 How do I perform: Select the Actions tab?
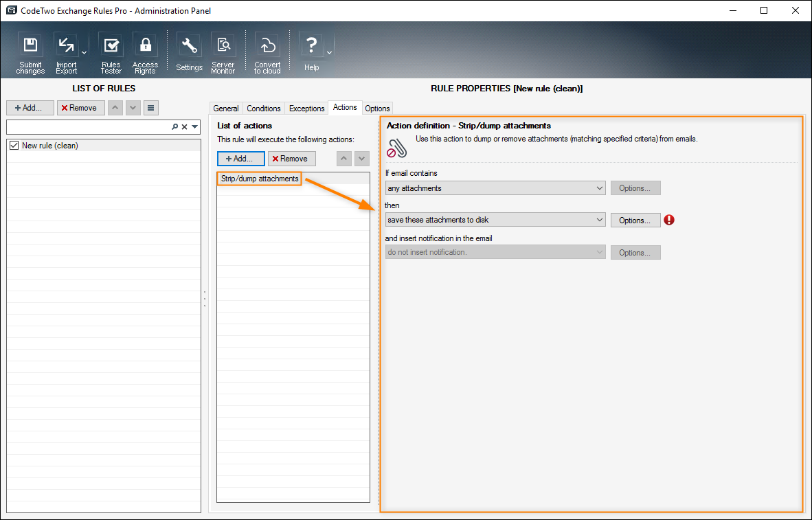point(345,107)
